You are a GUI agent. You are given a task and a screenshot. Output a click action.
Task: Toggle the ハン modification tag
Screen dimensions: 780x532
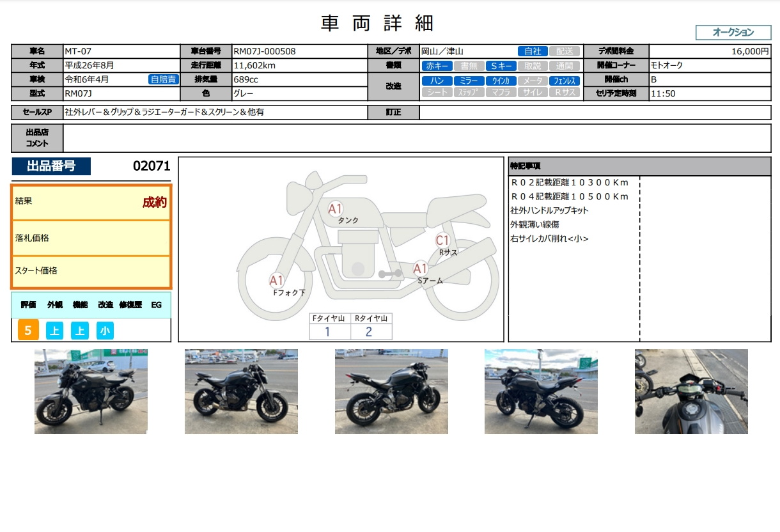437,81
